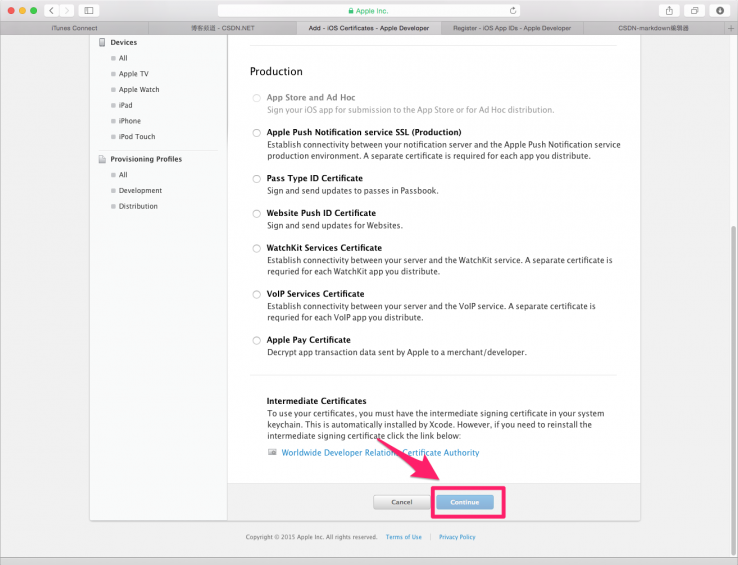Open iPod Touch devices list

coord(137,137)
